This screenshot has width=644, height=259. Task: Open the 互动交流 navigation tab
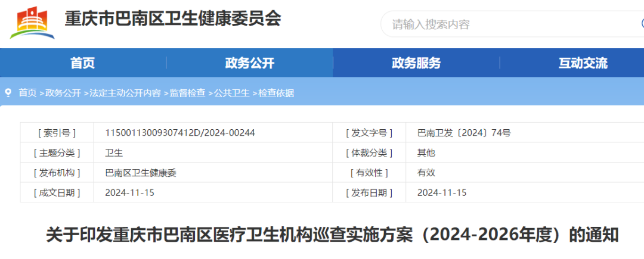(583, 63)
